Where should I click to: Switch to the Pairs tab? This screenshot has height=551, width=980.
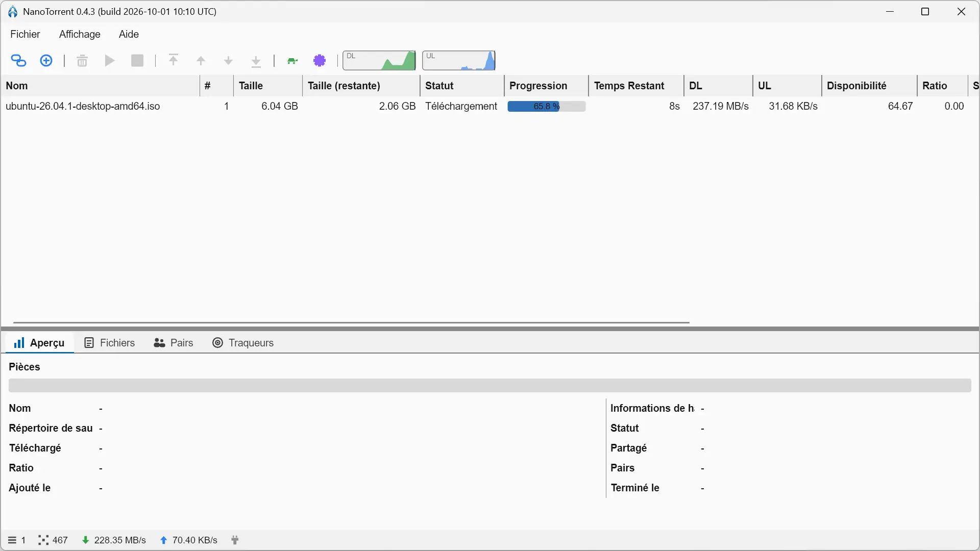coord(174,343)
